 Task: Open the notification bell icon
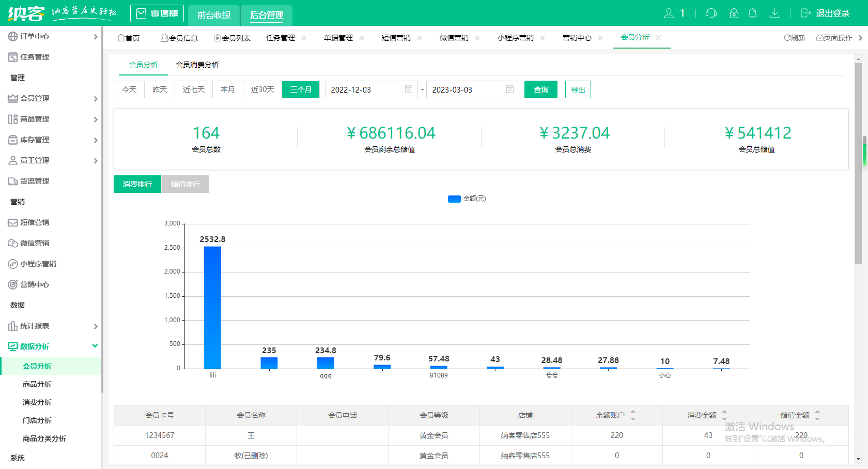pyautogui.click(x=753, y=13)
